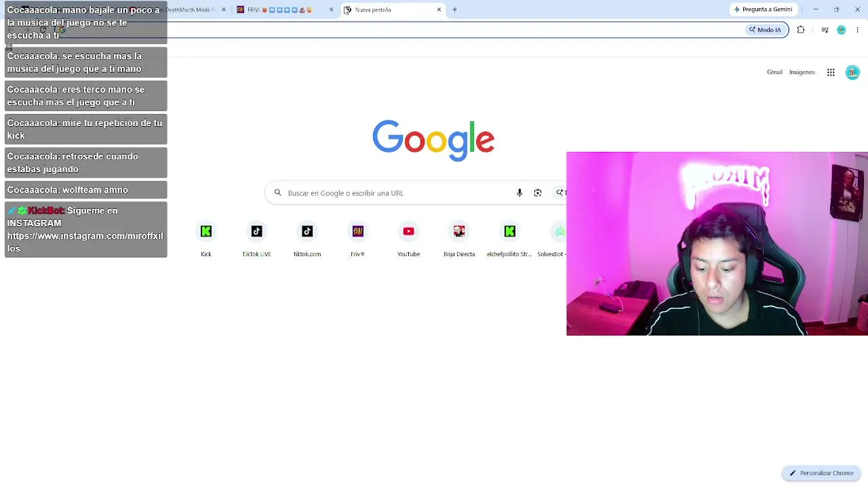
Task: Click the 'mire tu repetición de tu kick' message
Action: 86,129
